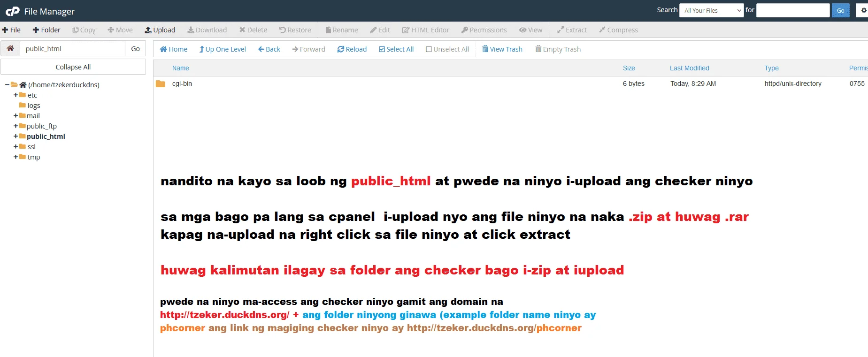
Task: Expand the mail folder in tree
Action: tap(15, 116)
